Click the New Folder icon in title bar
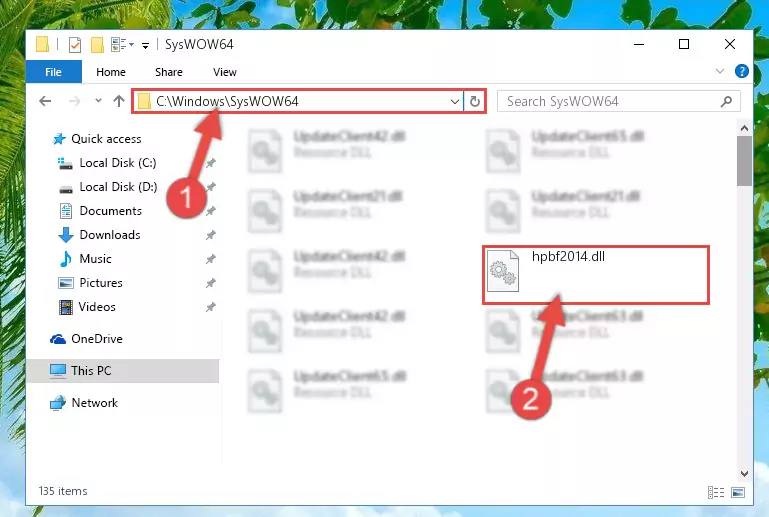Image resolution: width=769 pixels, height=517 pixels. [x=97, y=45]
